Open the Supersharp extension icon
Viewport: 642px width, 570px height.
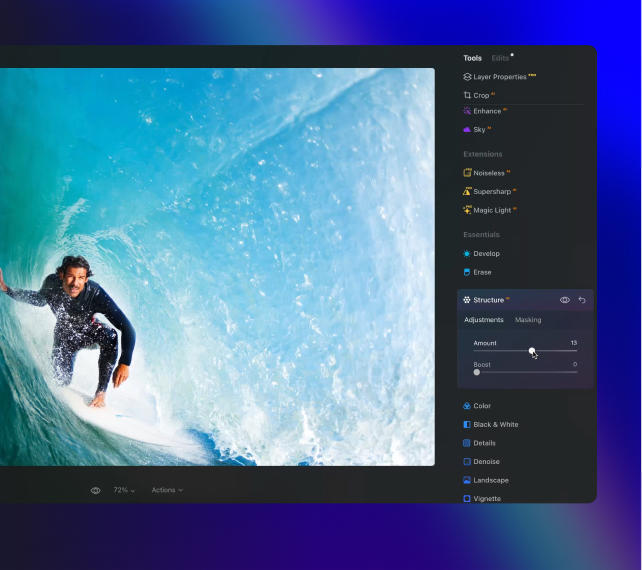[x=467, y=191]
